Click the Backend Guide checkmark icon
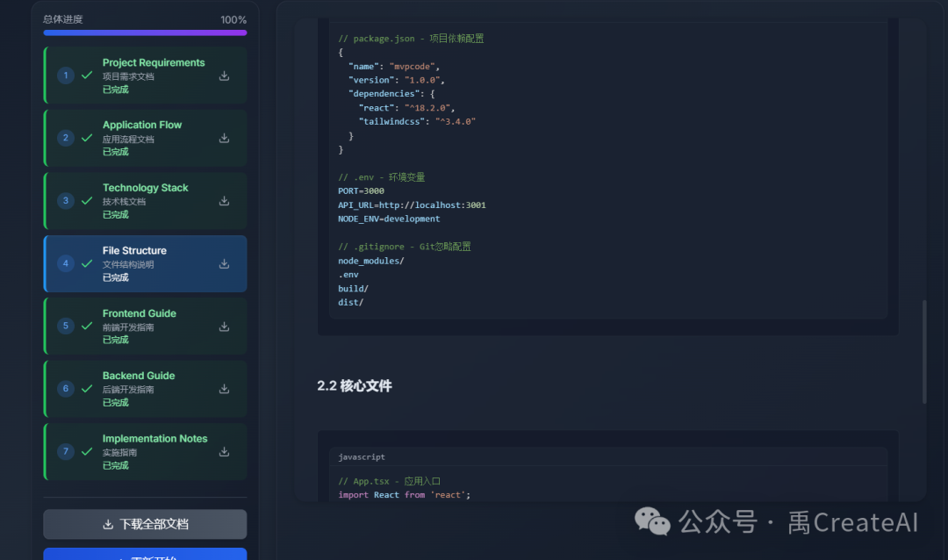 coord(87,389)
